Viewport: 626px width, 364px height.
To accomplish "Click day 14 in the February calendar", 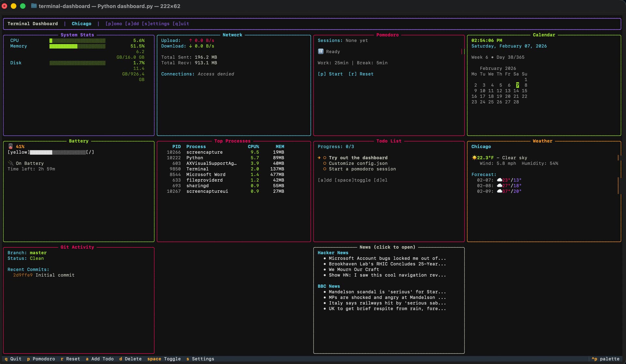I will pyautogui.click(x=516, y=91).
